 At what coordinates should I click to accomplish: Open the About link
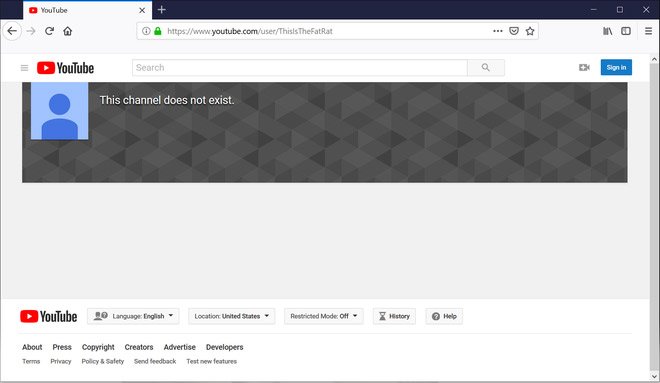click(32, 347)
